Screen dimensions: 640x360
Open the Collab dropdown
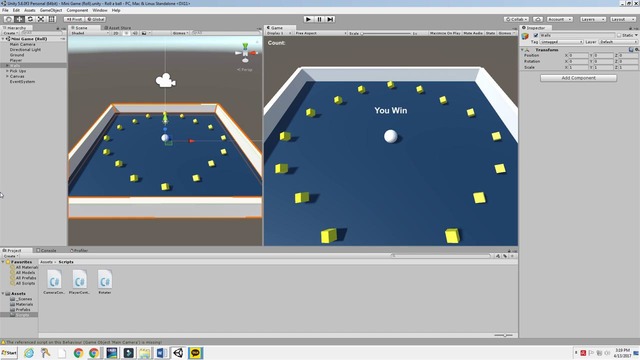[x=516, y=19]
